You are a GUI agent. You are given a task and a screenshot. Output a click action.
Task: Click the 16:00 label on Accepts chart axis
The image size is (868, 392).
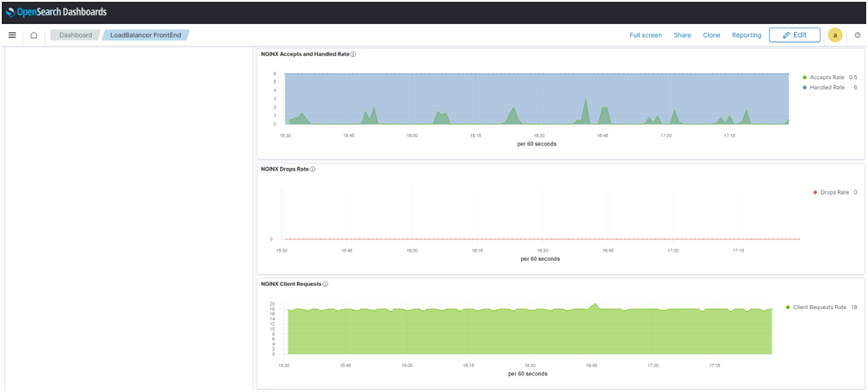pyautogui.click(x=412, y=135)
